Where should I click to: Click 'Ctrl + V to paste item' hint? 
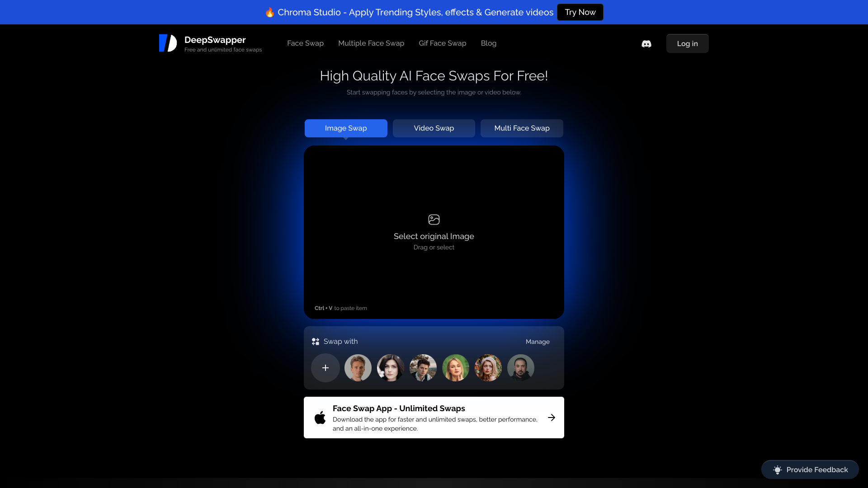(341, 308)
